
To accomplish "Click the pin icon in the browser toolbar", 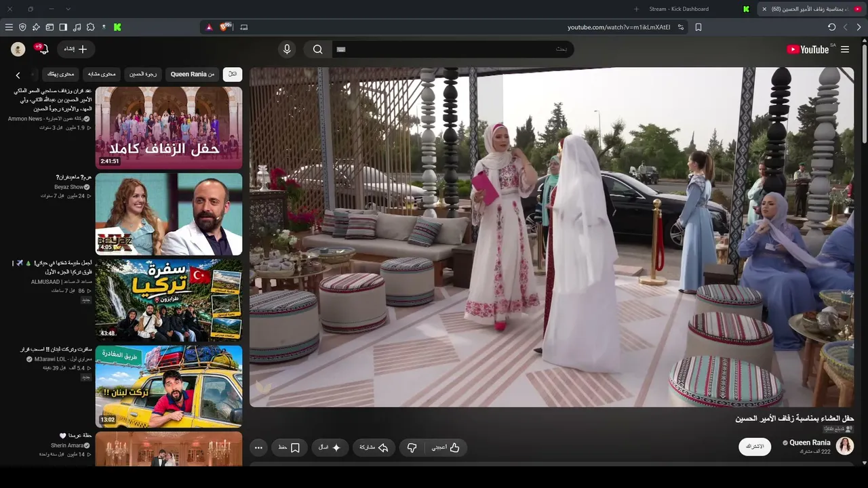I will pos(36,27).
